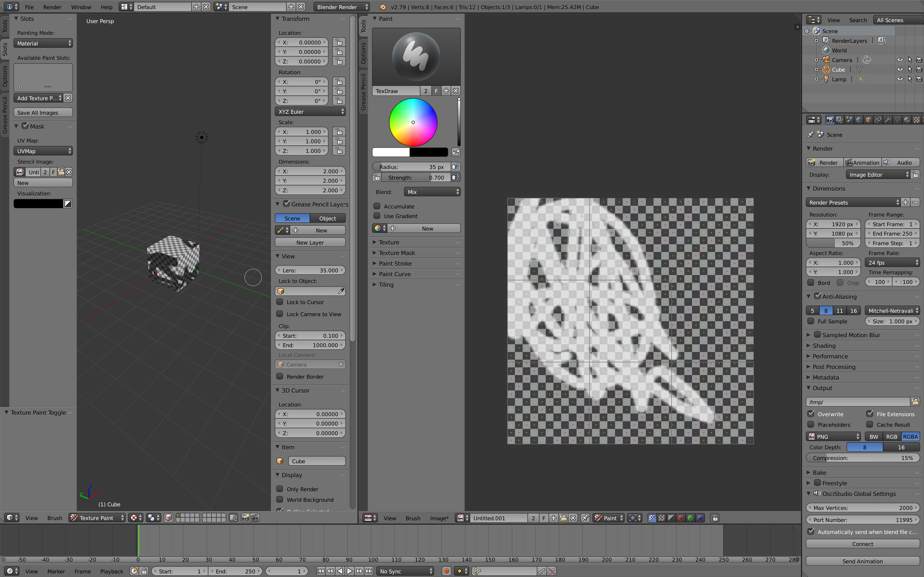Click the swap colors icon in Paint panel
Image resolution: width=924 pixels, height=577 pixels.
pos(456,152)
